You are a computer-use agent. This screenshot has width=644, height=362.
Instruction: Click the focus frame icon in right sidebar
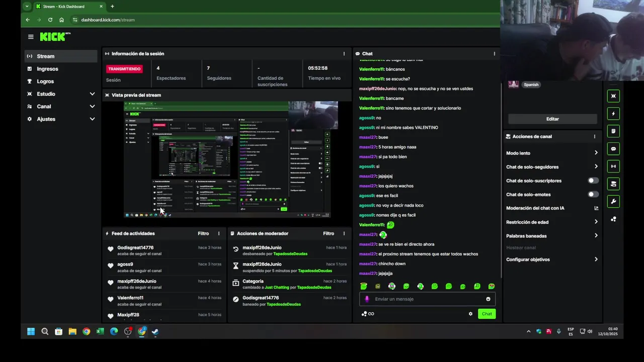pyautogui.click(x=613, y=96)
